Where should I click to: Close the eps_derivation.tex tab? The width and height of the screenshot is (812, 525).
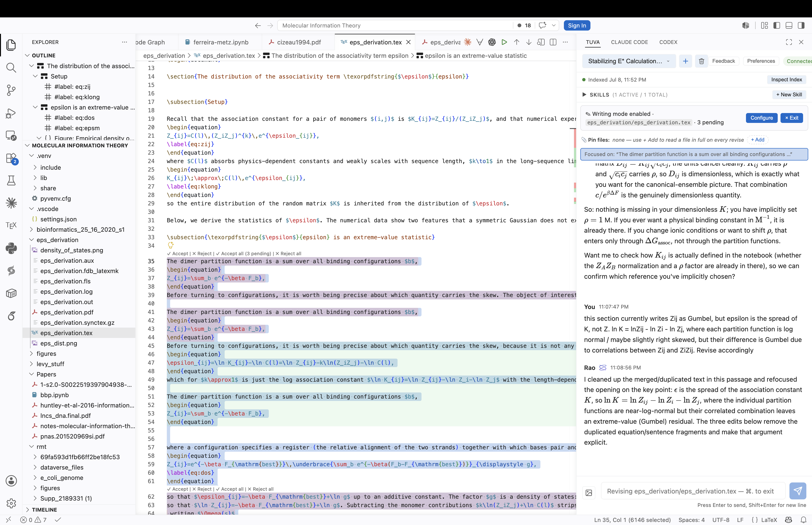[x=408, y=42]
